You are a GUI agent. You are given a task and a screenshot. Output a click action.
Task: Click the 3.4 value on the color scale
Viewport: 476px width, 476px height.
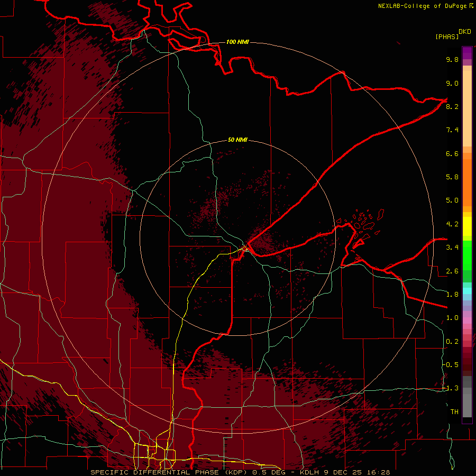[x=452, y=248]
